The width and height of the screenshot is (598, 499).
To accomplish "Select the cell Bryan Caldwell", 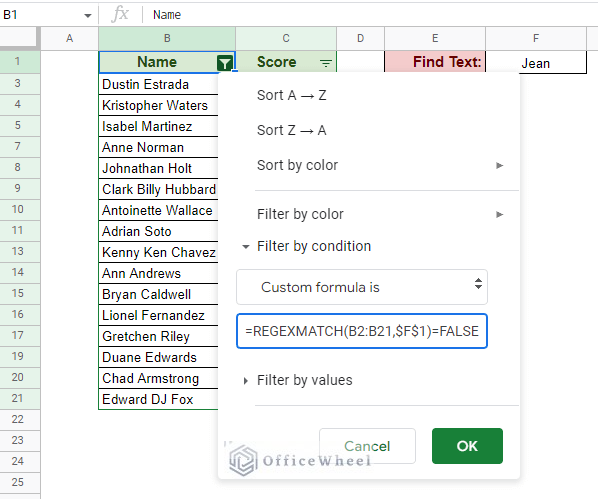I will point(158,294).
